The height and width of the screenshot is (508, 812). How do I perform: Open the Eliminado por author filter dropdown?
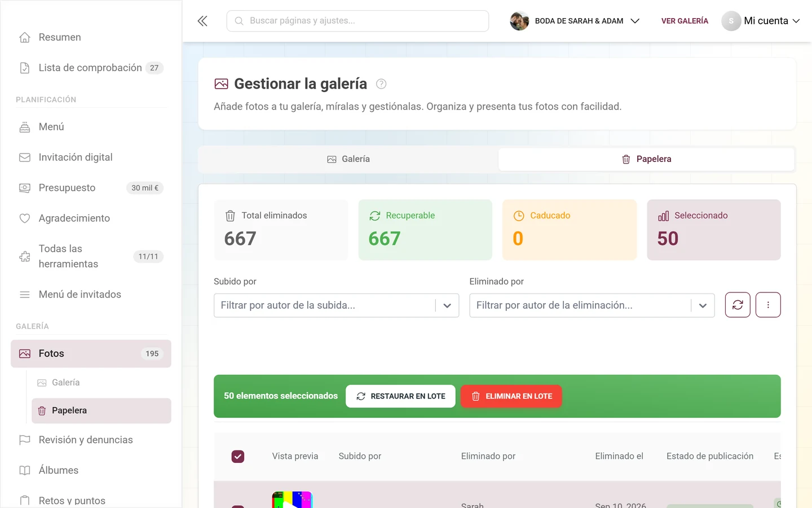pos(592,305)
